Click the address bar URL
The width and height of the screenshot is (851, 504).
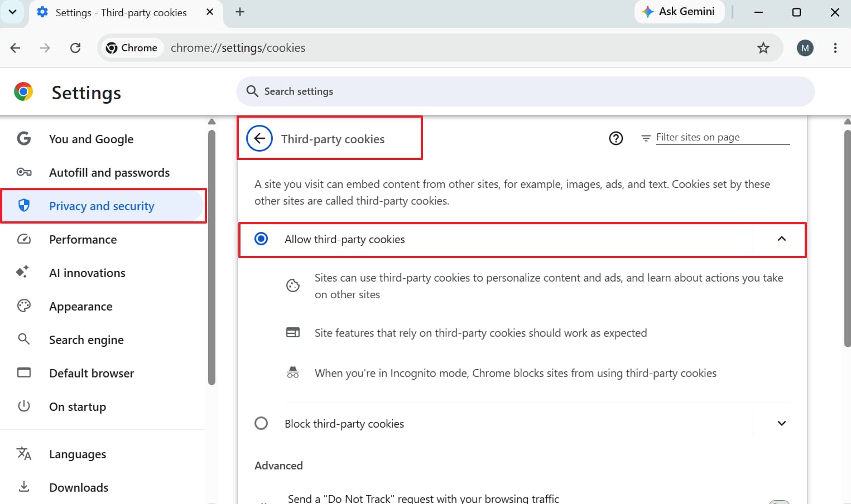(x=238, y=48)
